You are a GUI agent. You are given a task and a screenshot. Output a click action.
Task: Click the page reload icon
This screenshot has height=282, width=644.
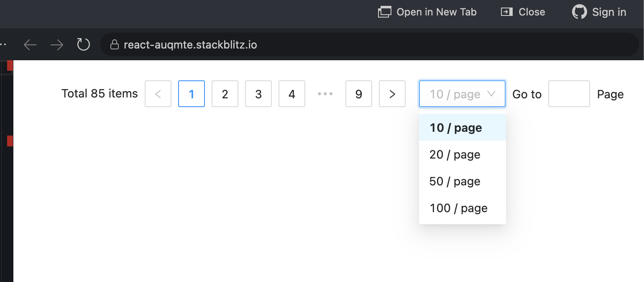tap(83, 44)
